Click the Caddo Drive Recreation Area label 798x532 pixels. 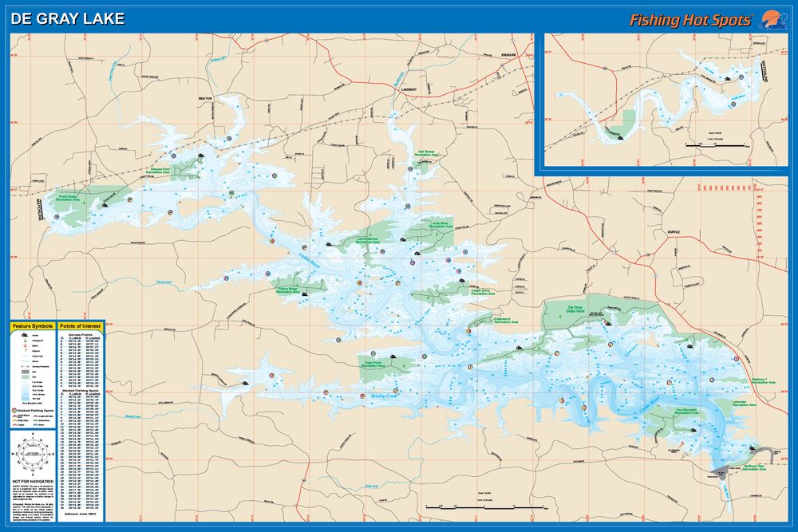(x=480, y=294)
